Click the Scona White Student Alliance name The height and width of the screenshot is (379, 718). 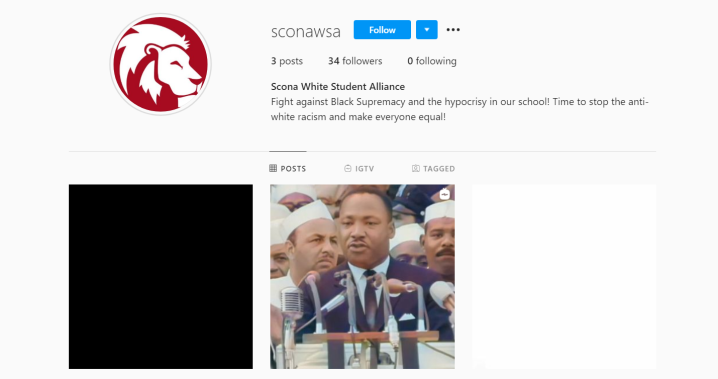point(337,87)
